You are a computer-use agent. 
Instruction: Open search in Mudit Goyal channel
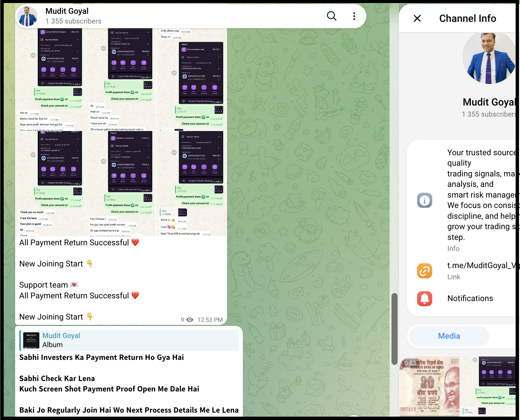[x=332, y=16]
